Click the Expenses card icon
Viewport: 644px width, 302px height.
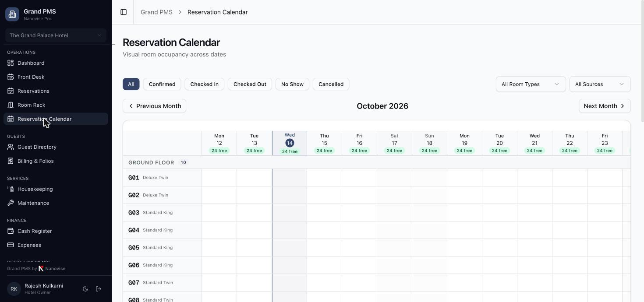point(11,245)
